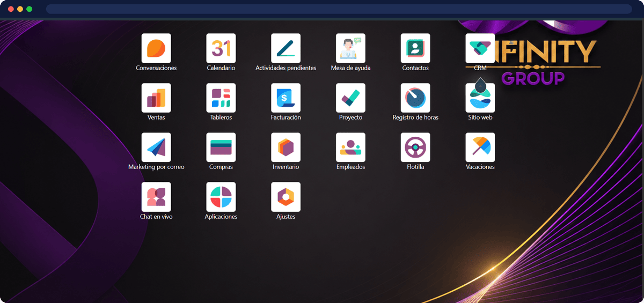The width and height of the screenshot is (644, 303).
Task: Launch the Compras app icon
Action: [221, 147]
